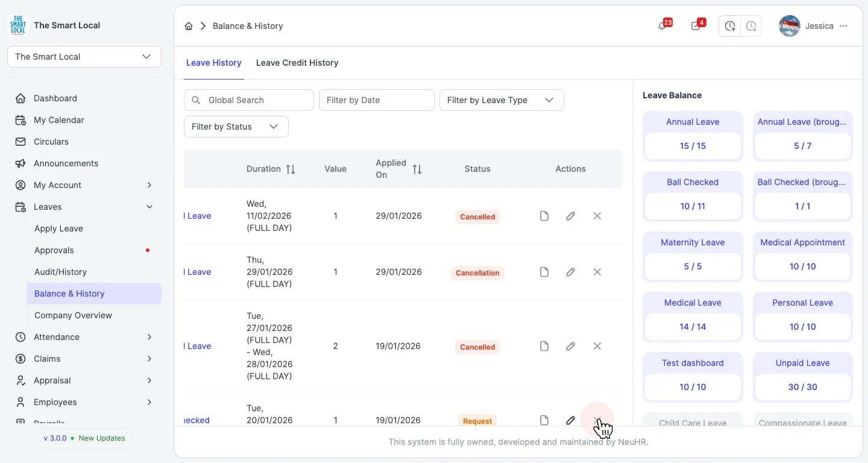This screenshot has width=868, height=463.
Task: Expand the Appraisal submenu
Action: pyautogui.click(x=149, y=380)
